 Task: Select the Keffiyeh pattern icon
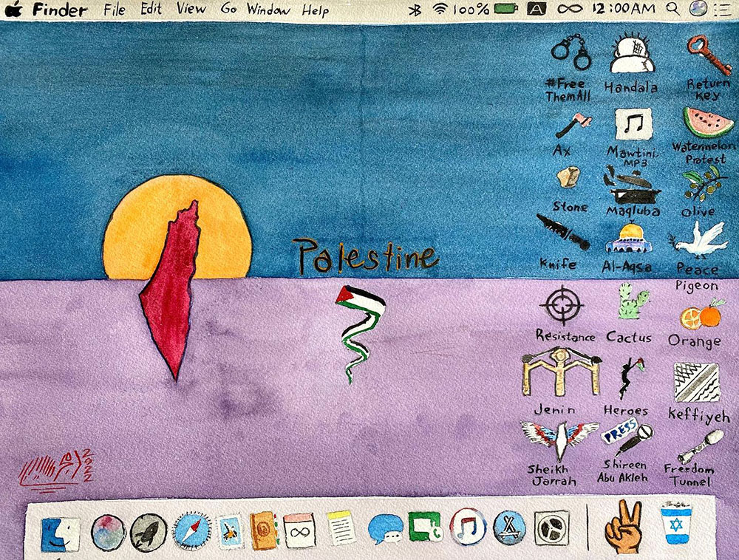[x=697, y=382]
